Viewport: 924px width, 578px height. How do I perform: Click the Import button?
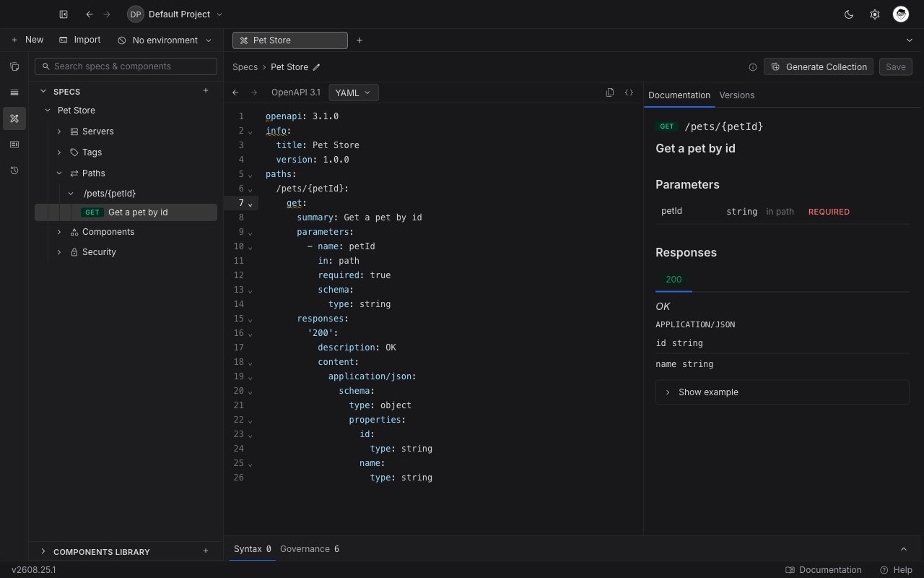[80, 40]
